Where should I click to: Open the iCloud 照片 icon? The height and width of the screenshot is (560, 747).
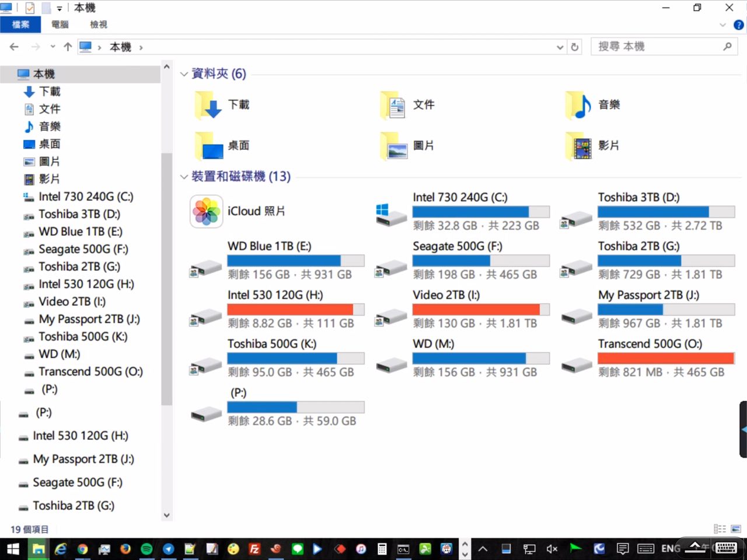tap(207, 211)
